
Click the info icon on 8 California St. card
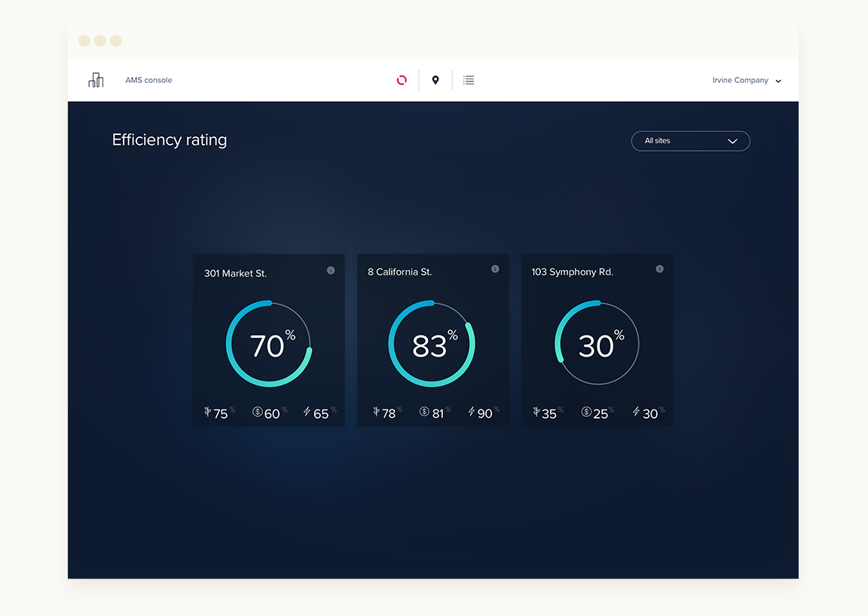point(495,268)
